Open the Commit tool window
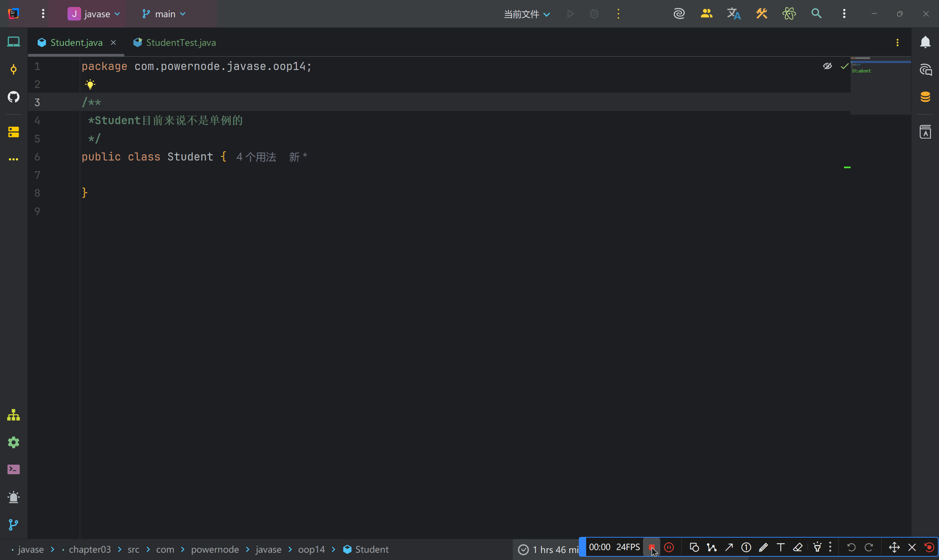 (14, 69)
